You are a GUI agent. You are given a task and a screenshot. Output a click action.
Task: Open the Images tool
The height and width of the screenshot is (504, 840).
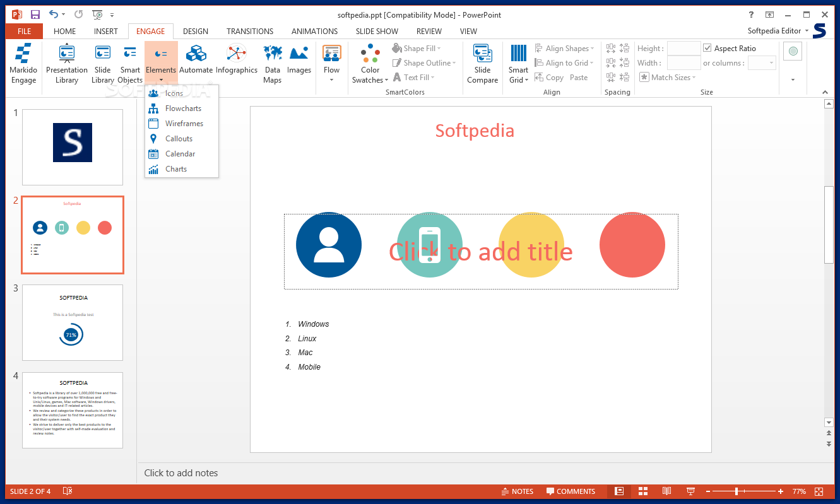pyautogui.click(x=299, y=60)
